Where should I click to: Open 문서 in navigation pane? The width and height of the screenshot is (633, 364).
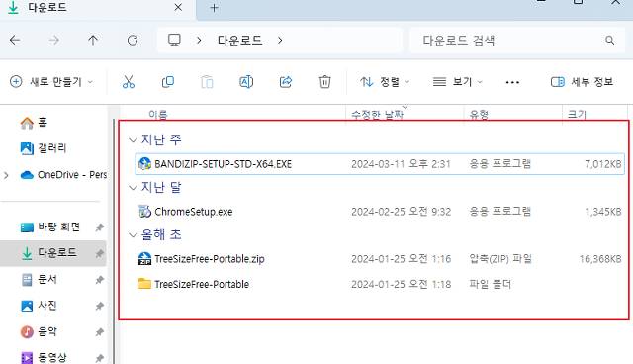tap(40, 279)
